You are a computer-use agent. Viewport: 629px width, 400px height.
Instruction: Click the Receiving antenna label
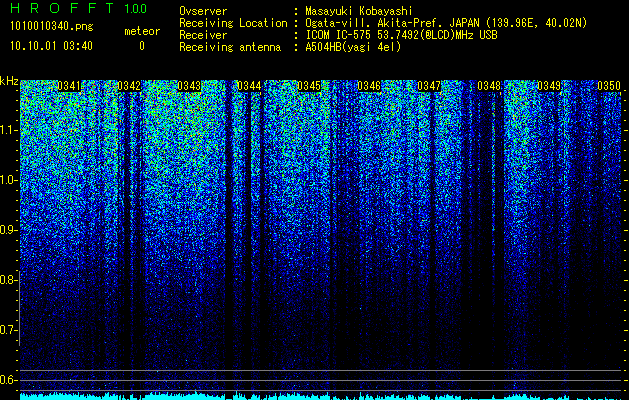click(x=230, y=47)
